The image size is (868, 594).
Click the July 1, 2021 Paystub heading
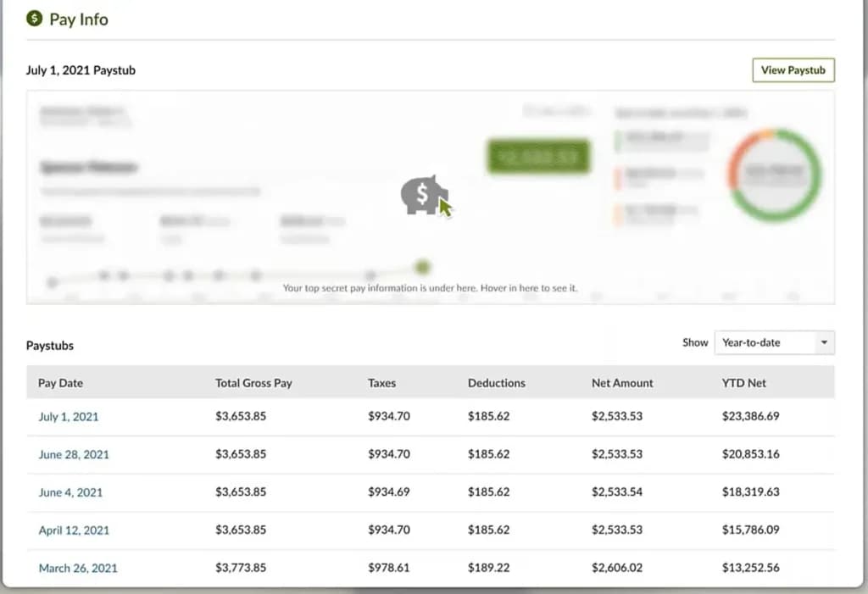coord(81,70)
